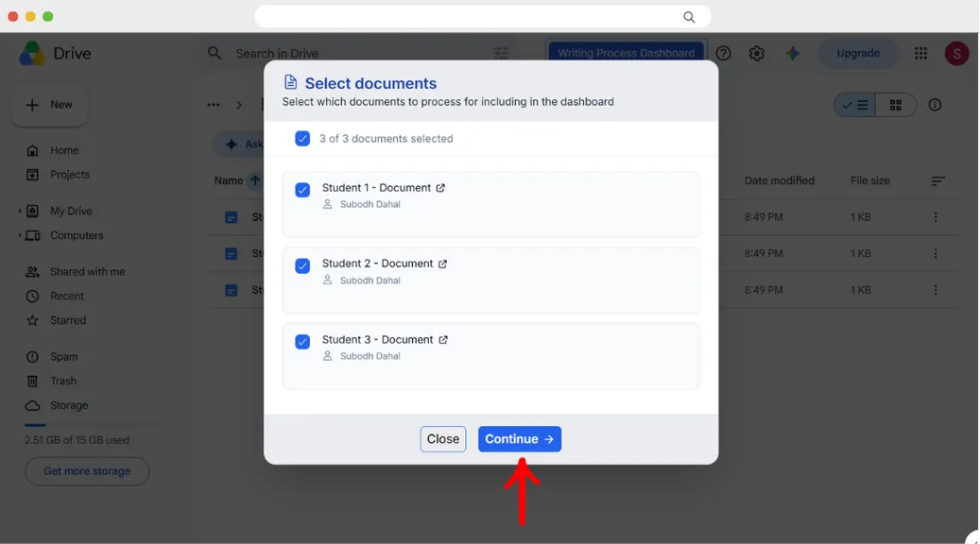Click the File size column header

pyautogui.click(x=870, y=180)
